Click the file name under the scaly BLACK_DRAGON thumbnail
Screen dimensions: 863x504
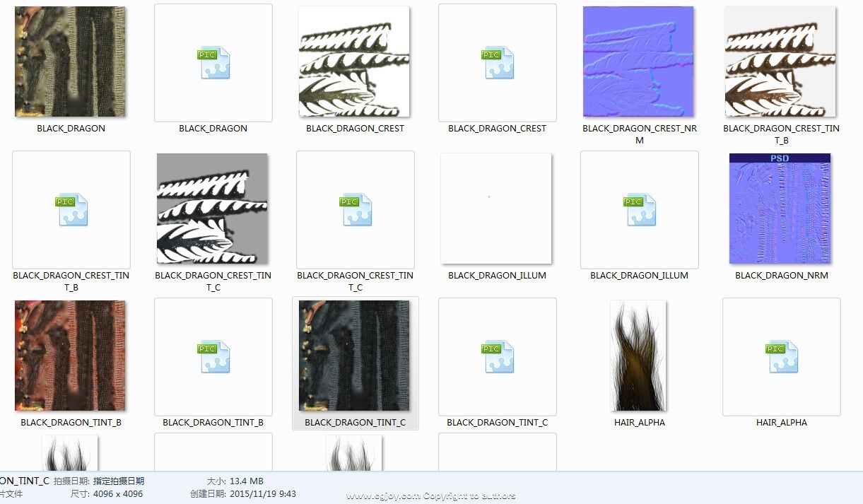point(71,129)
